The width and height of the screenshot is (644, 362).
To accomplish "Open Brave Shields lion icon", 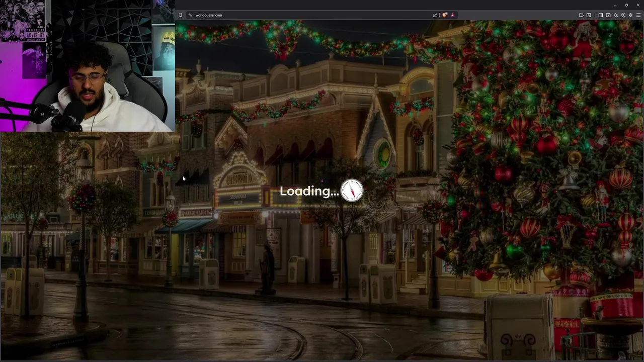I will point(444,15).
